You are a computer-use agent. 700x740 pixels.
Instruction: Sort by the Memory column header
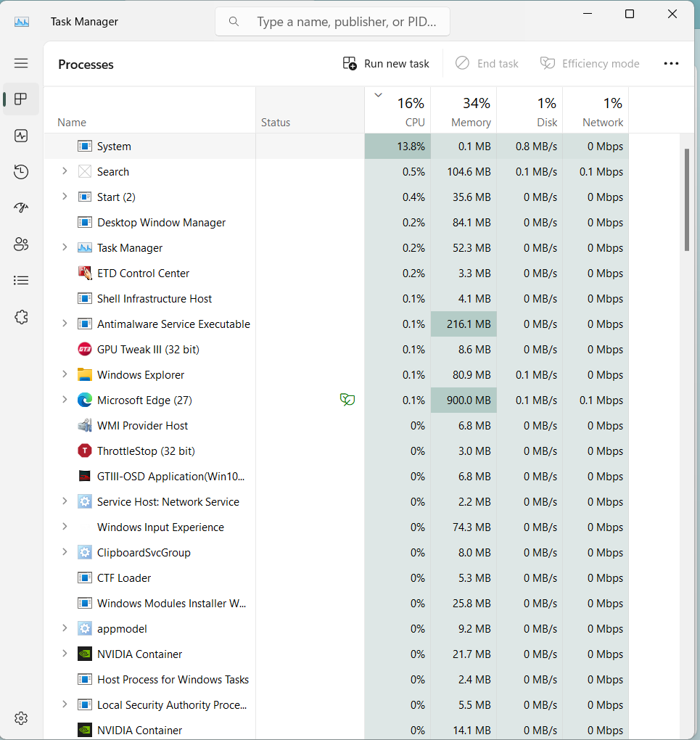click(464, 110)
